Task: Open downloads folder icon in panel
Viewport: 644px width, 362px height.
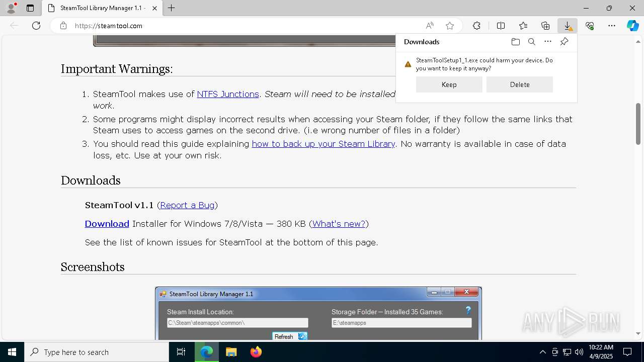Action: (515, 42)
